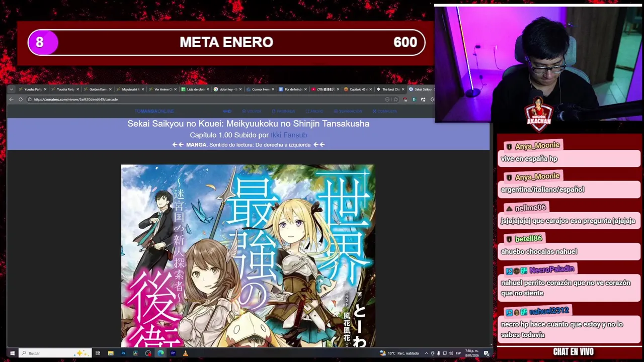Close the Lista de obras tab
The height and width of the screenshot is (362, 644).
click(x=207, y=89)
